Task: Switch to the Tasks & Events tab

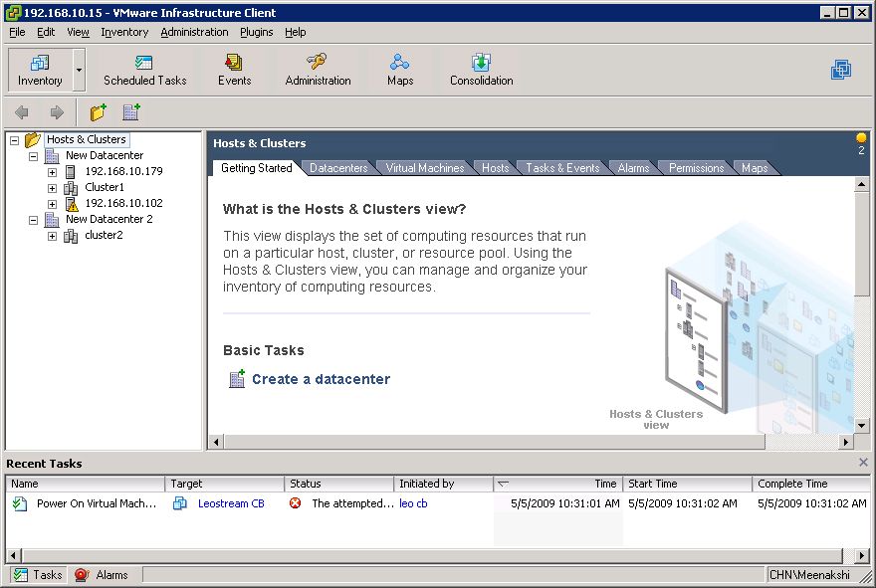Action: [x=562, y=168]
